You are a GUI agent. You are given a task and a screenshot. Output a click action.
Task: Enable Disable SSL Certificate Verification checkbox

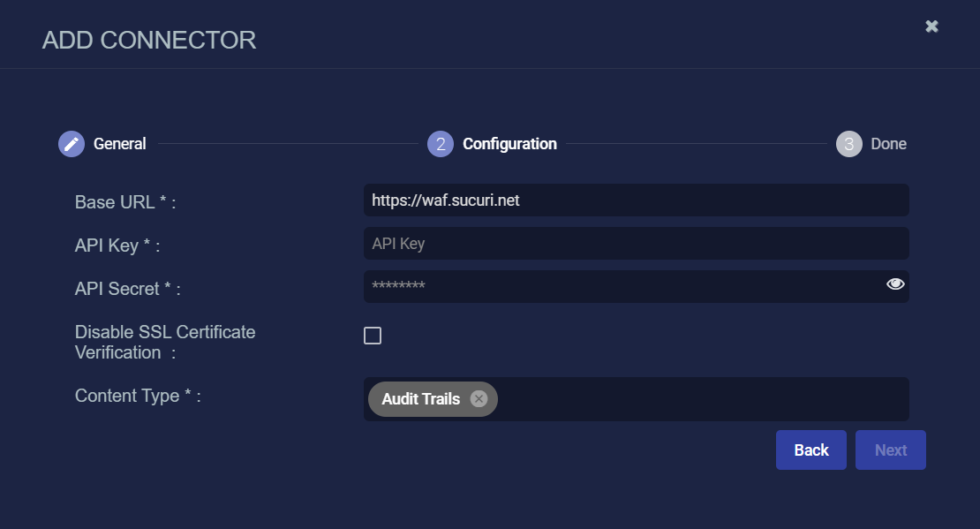pos(373,336)
